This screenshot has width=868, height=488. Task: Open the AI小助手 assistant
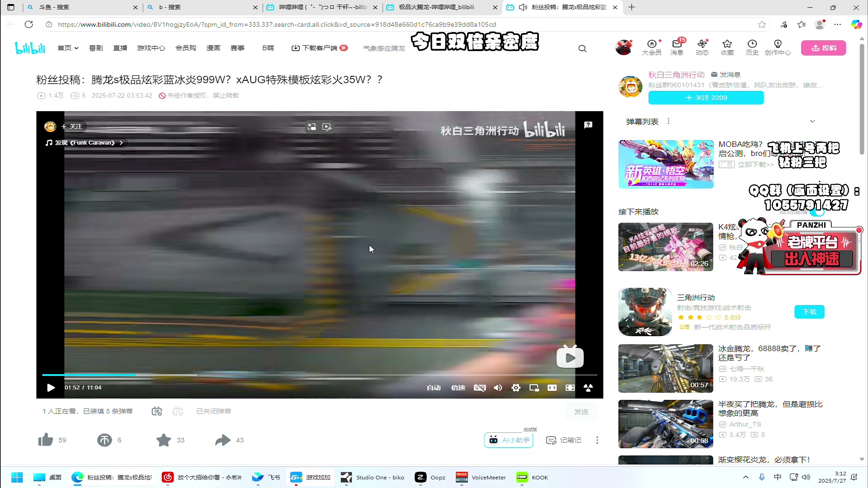509,440
